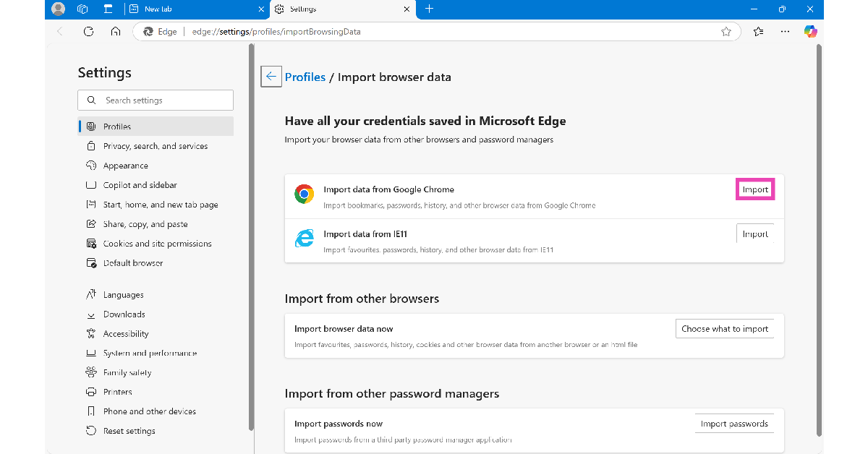Open a new tab with plus button

click(x=429, y=9)
